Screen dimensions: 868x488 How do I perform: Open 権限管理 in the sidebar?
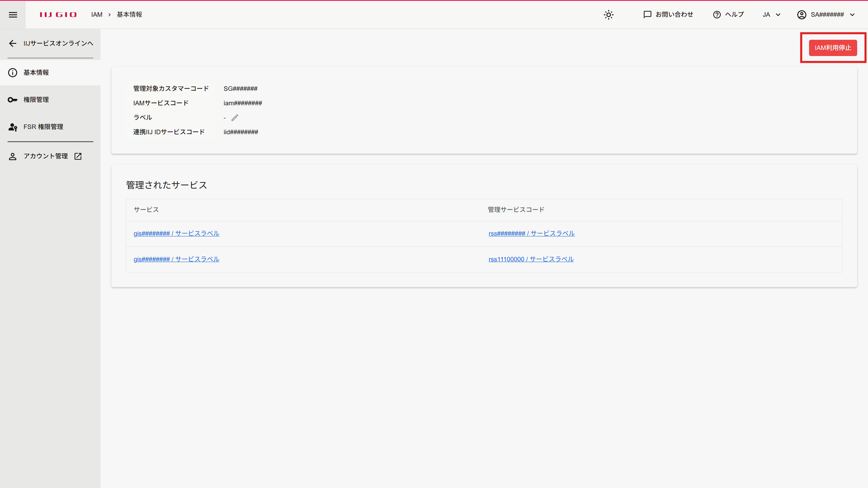[50, 100]
